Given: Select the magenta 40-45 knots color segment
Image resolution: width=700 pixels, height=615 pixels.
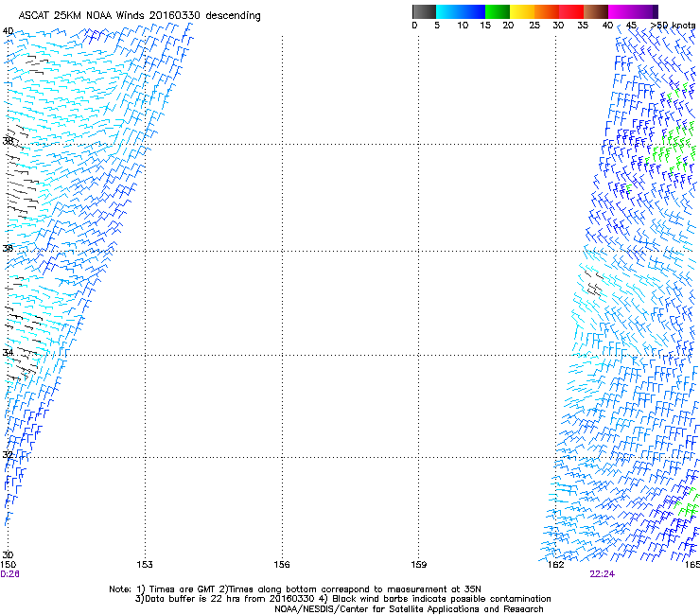Looking at the screenshot, I should pyautogui.click(x=621, y=11).
